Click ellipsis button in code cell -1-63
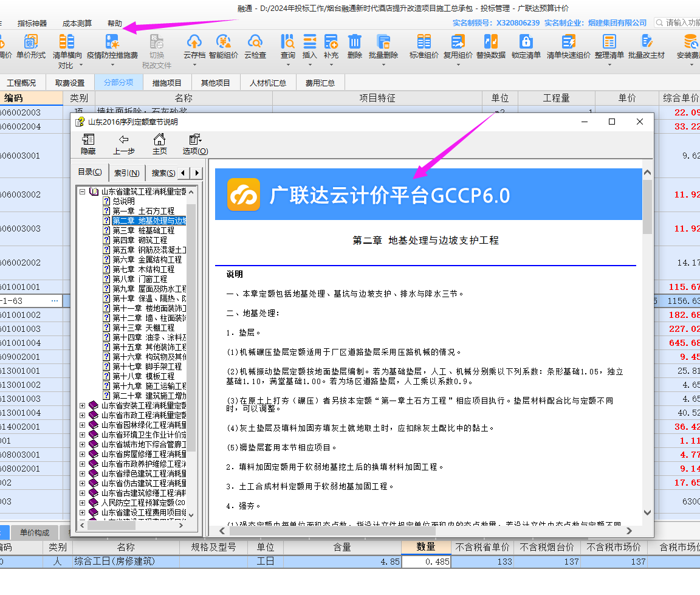This screenshot has width=700, height=595. (55, 301)
